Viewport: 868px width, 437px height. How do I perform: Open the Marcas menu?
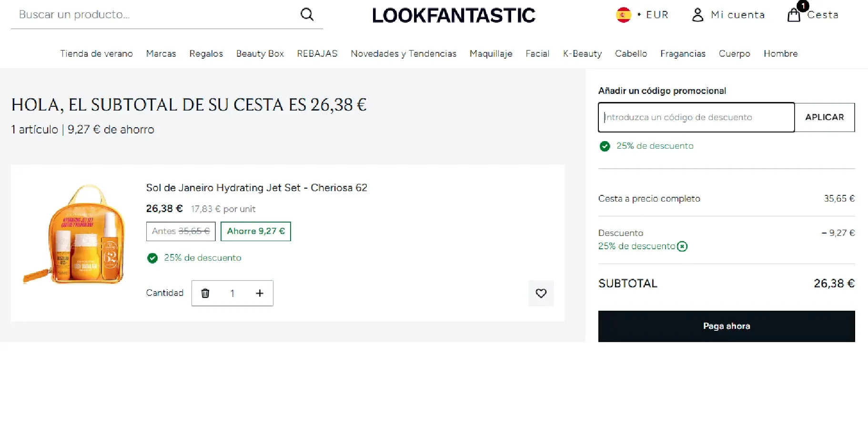coord(161,54)
